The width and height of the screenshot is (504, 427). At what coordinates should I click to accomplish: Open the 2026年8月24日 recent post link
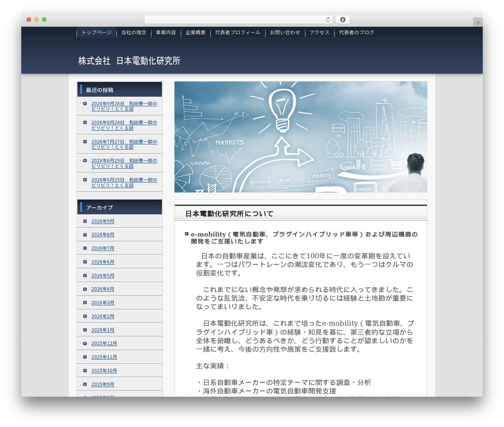click(x=124, y=125)
